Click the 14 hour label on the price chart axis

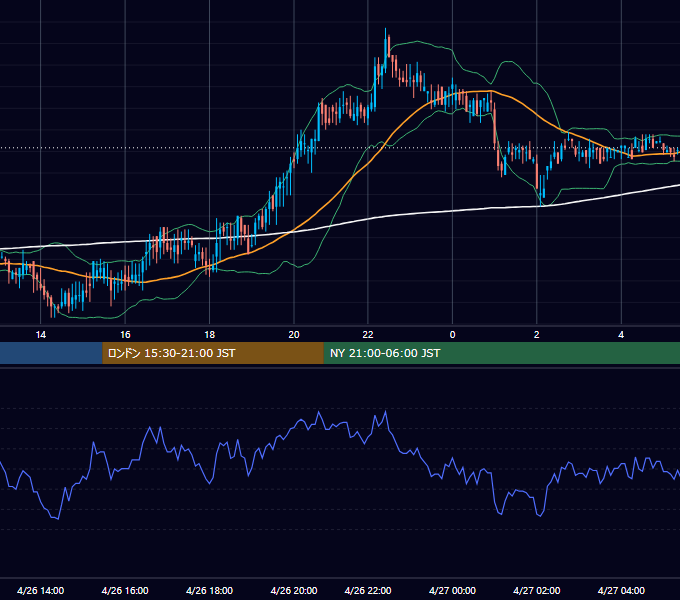(40, 335)
